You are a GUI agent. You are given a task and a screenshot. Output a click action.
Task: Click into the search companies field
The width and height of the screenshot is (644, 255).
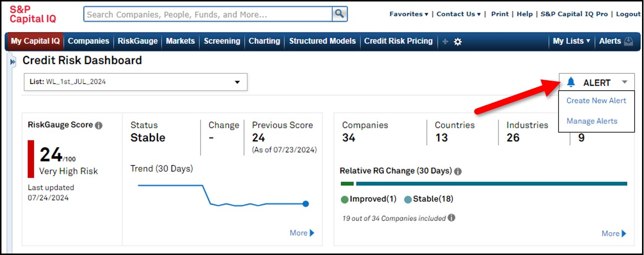pyautogui.click(x=208, y=14)
